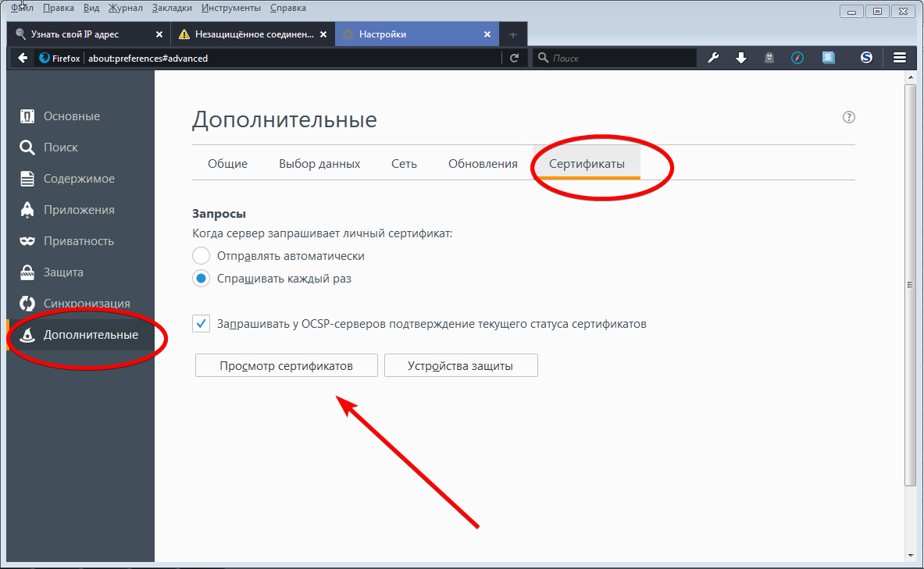The height and width of the screenshot is (569, 924).
Task: Switch to the Сертификаты subtab
Action: (587, 164)
